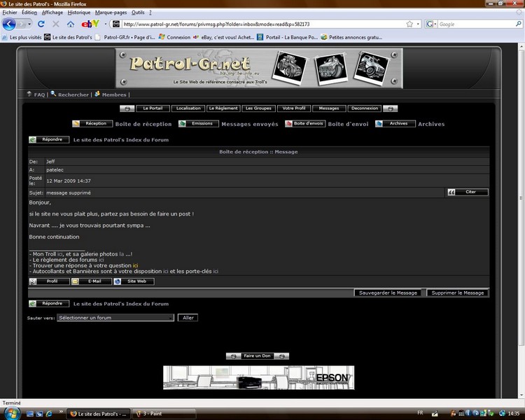Open the Google search engine selector dropdown
The height and width of the screenshot is (420, 525).
431,24
